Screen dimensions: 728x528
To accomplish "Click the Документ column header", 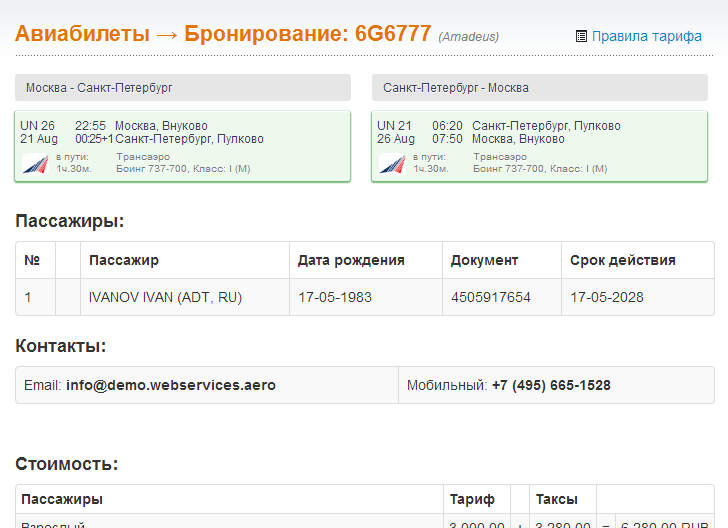I will (x=484, y=261).
